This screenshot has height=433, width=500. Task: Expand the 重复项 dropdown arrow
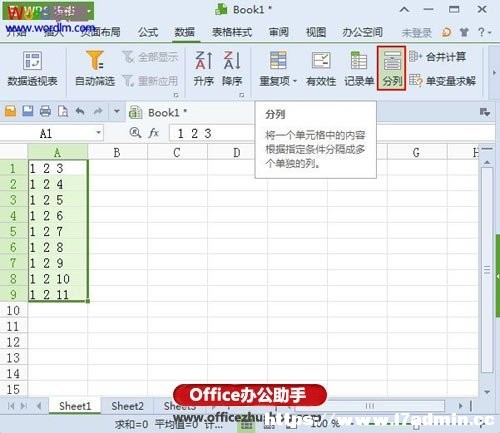295,81
